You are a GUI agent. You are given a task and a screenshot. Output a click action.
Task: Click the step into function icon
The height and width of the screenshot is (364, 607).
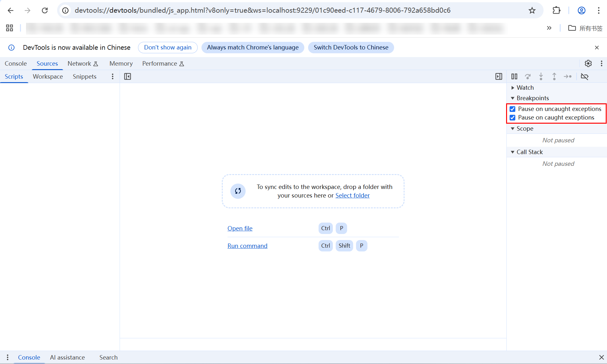[541, 76]
